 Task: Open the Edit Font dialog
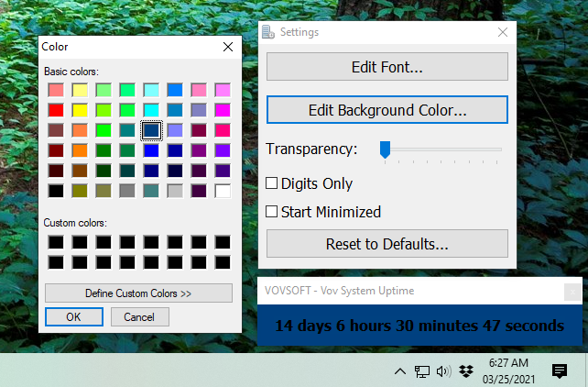click(387, 67)
